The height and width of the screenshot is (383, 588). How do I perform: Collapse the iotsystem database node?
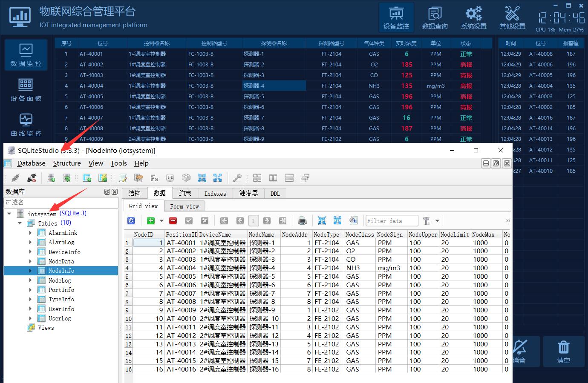pos(9,214)
